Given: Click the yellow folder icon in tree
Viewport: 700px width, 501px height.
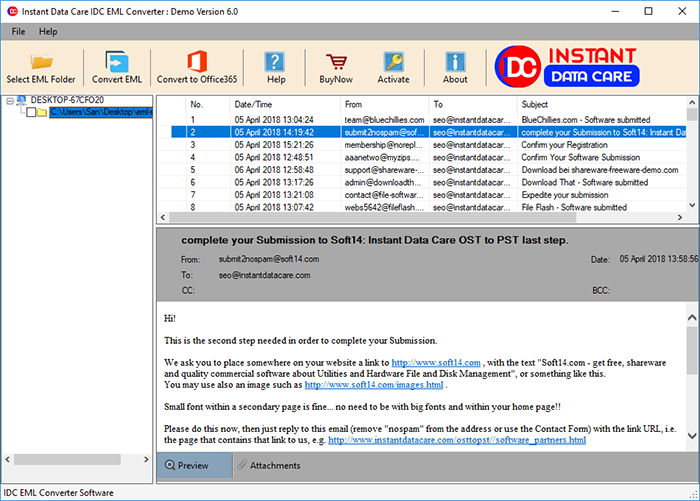Looking at the screenshot, I should pyautogui.click(x=42, y=112).
